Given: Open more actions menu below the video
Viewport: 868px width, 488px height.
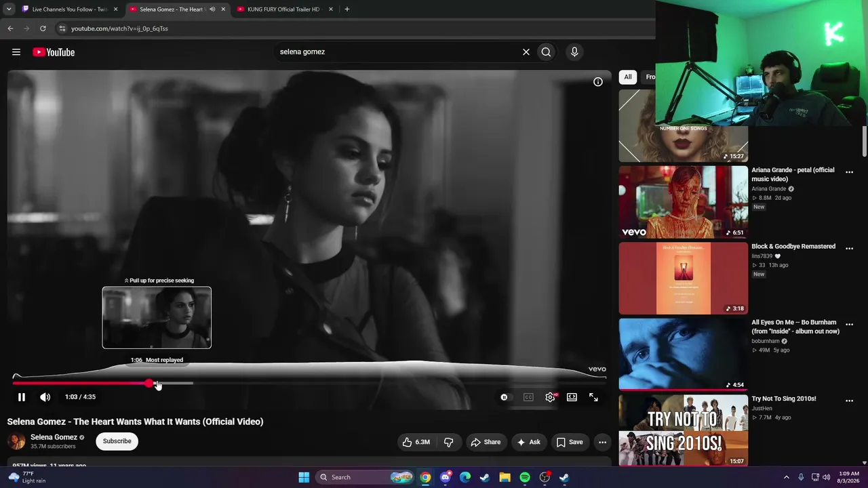Looking at the screenshot, I should point(602,442).
